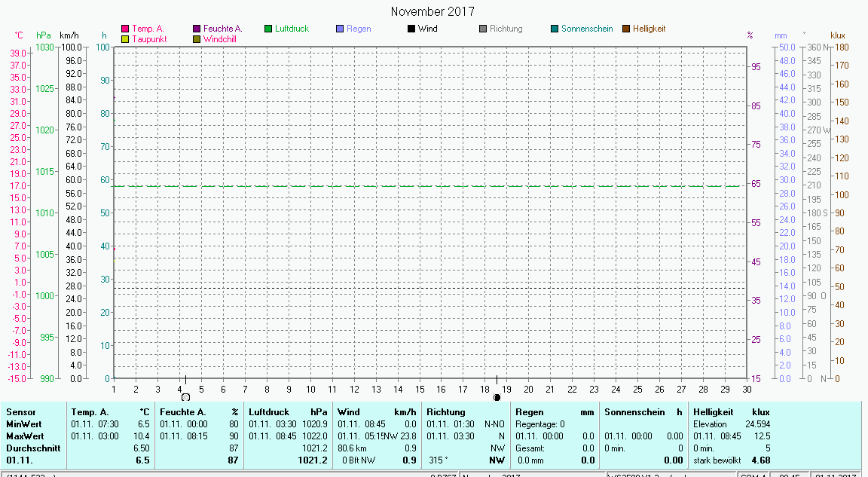Toggle the Sonnenschein legend label
The width and height of the screenshot is (868, 477).
(587, 29)
